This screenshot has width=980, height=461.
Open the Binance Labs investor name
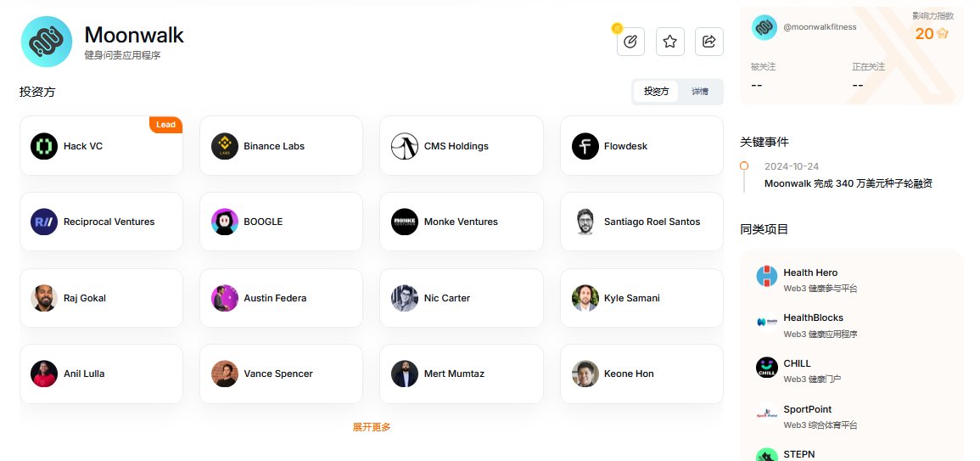[x=274, y=146]
